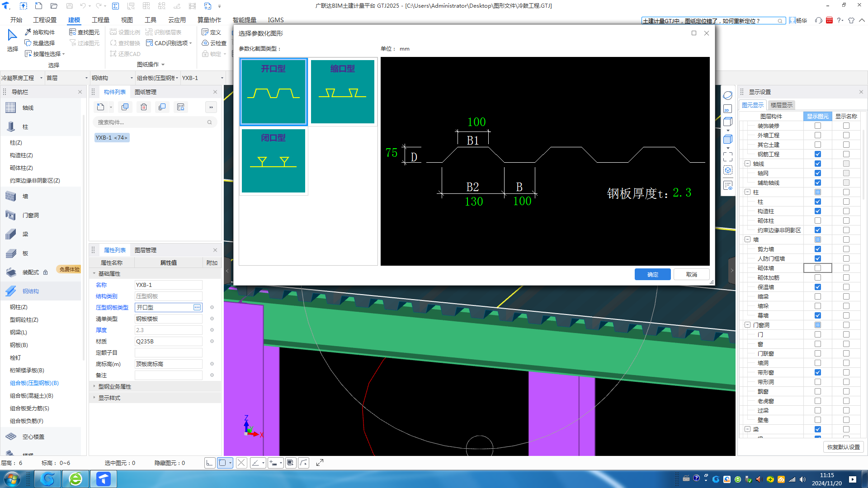The image size is (868, 488).
Task: Open the YXB-1 component dropdown
Action: click(x=203, y=78)
